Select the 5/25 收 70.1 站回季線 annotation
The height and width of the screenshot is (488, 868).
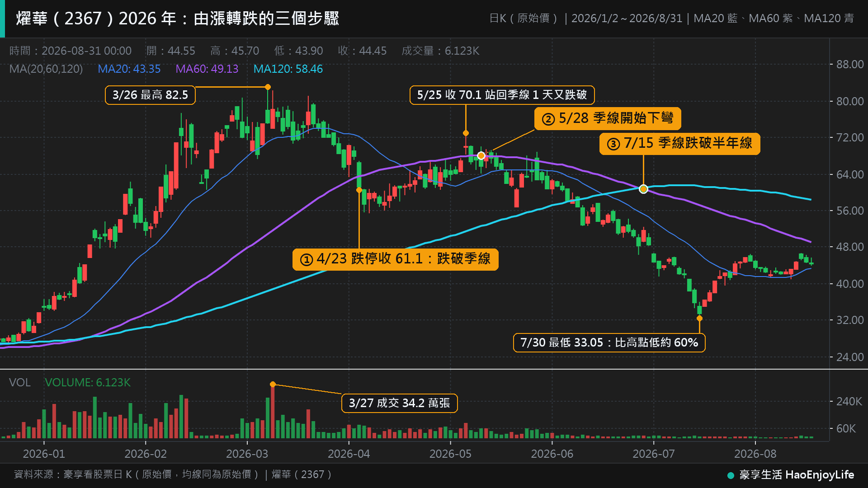(x=502, y=95)
